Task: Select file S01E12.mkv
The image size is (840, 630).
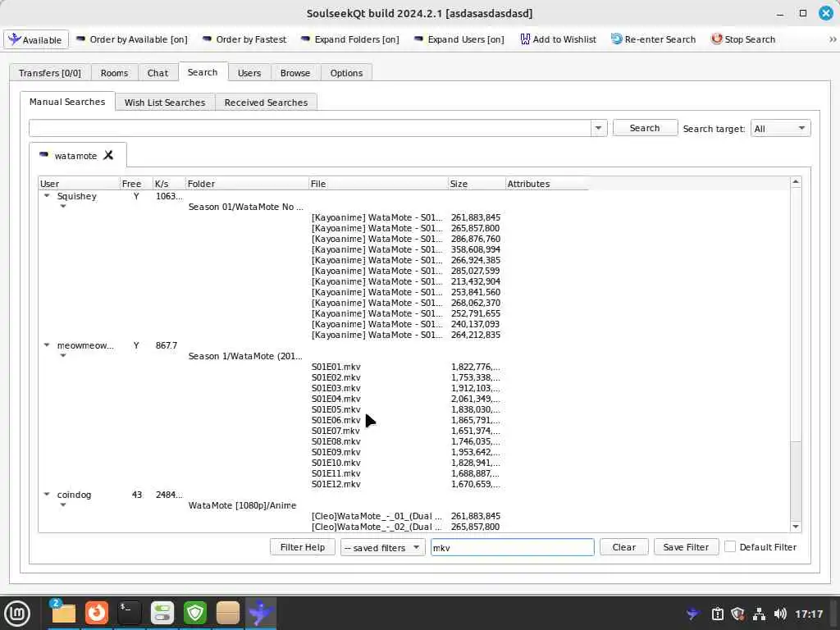Action: click(x=336, y=484)
